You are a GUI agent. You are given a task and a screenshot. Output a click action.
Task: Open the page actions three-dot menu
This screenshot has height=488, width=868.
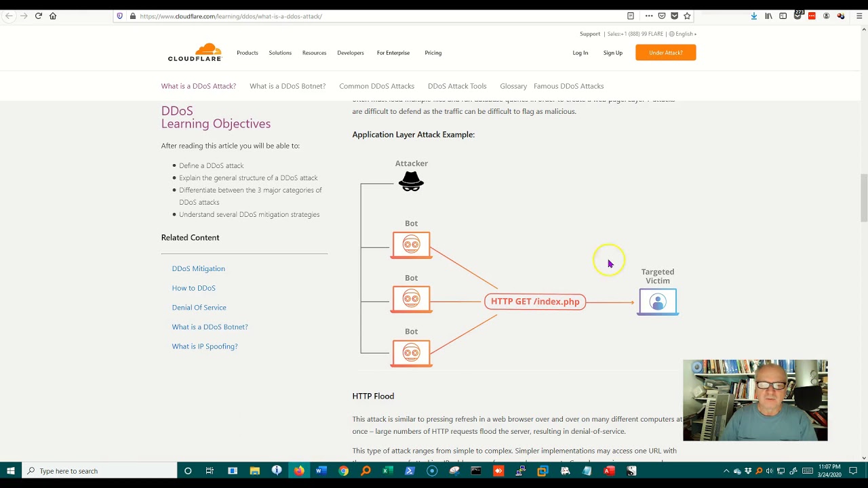[x=649, y=16]
